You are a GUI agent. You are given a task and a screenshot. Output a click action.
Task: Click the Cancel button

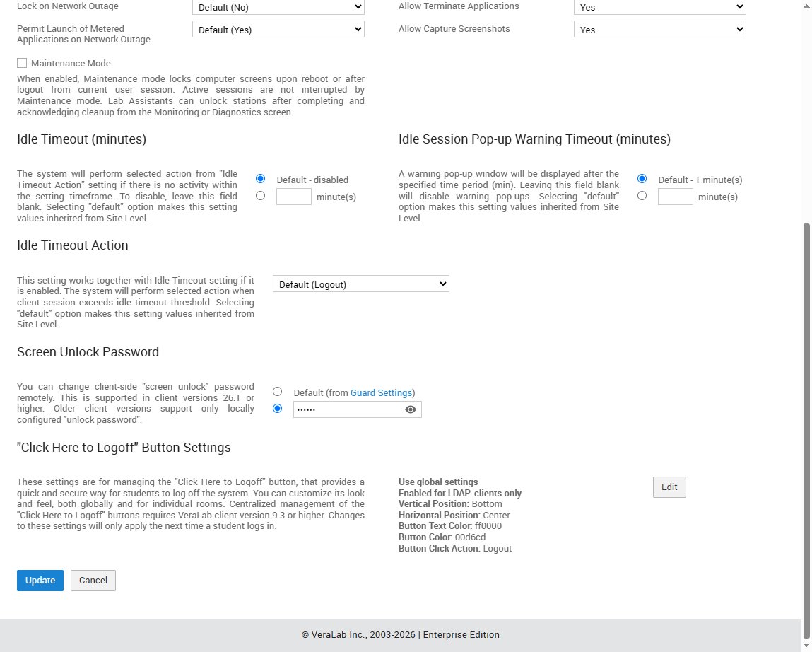[x=93, y=581]
